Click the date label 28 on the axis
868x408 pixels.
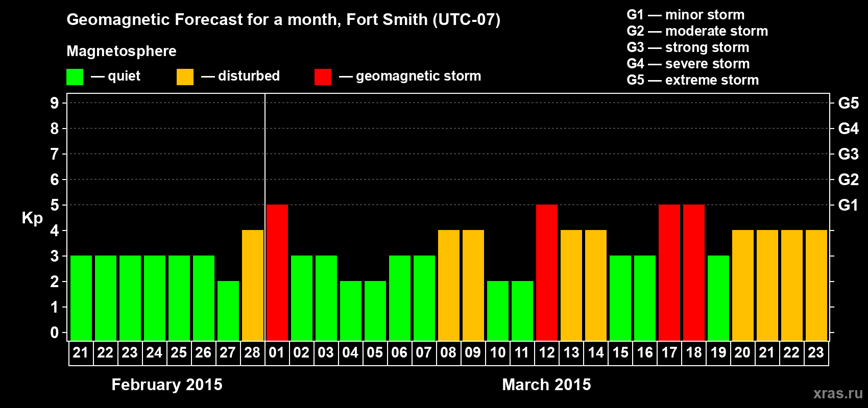coord(252,352)
